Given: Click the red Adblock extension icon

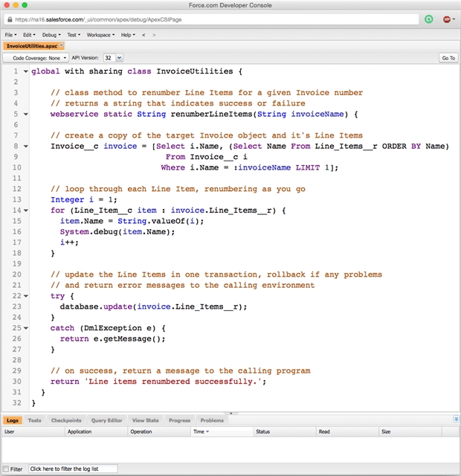Looking at the screenshot, I should (x=446, y=19).
